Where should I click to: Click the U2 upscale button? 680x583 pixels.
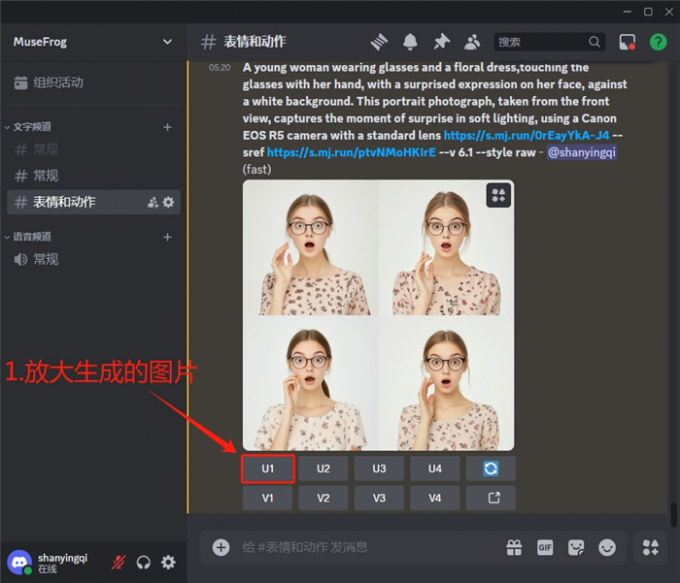pos(323,468)
